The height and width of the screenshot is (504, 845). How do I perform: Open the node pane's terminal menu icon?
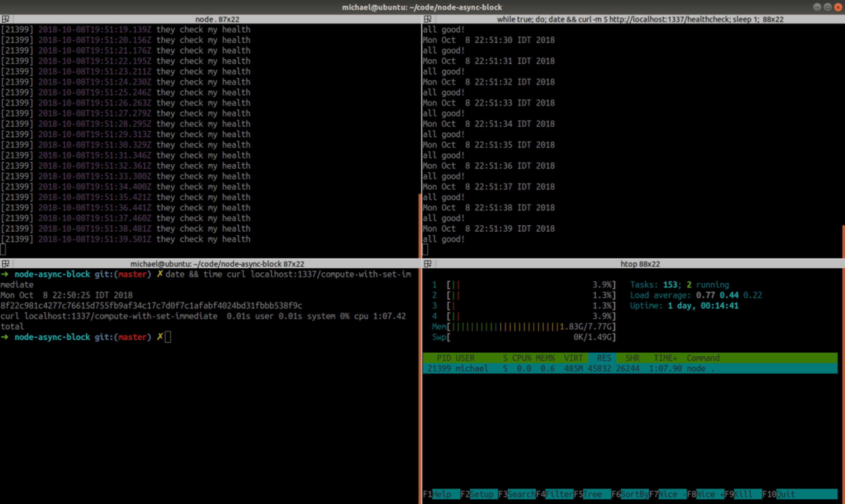click(x=5, y=19)
